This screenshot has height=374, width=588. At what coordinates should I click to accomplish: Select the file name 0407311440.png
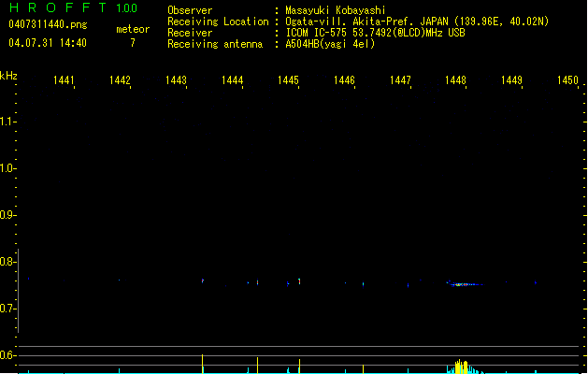pyautogui.click(x=48, y=24)
